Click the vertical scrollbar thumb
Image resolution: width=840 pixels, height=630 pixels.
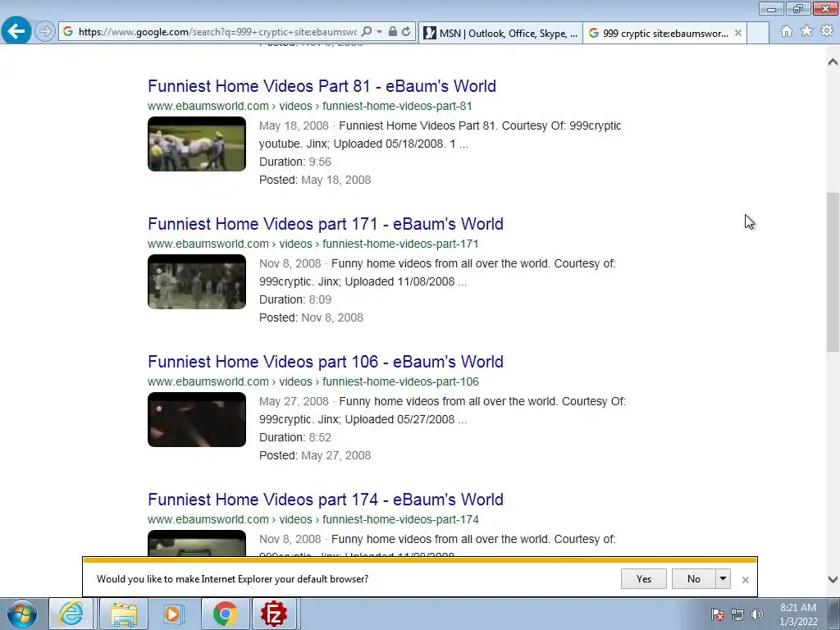(x=833, y=272)
